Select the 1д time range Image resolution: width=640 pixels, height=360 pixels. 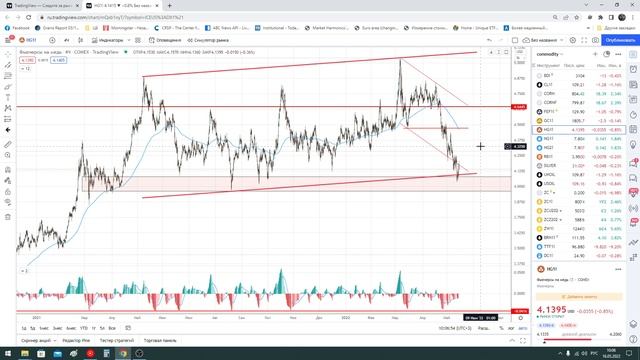[24, 328]
